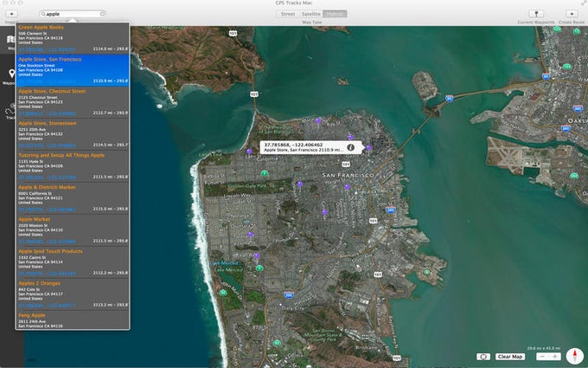Click coordinates link under Apple Ipod Touch Products
588x368 pixels.
coord(47,273)
